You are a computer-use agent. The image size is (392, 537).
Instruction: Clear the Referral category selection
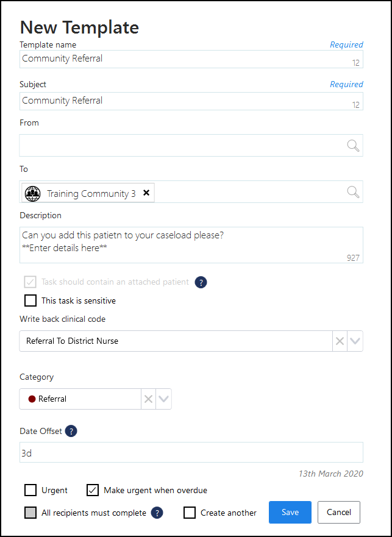148,399
